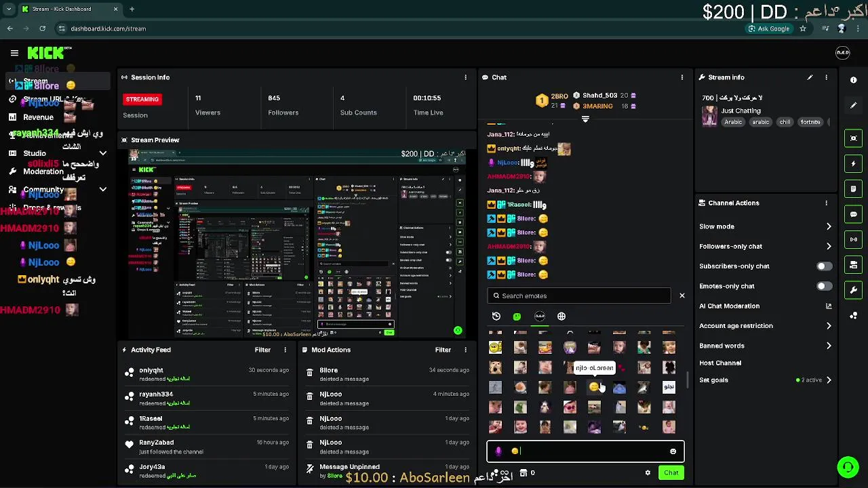Open AI Chat Moderation external link
The image size is (868, 488).
[x=828, y=306]
